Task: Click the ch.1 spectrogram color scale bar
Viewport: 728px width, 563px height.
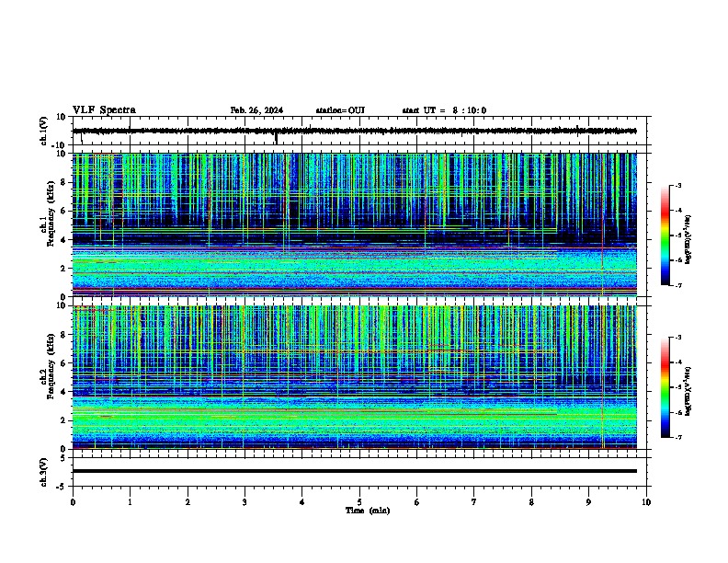Action: coord(665,236)
